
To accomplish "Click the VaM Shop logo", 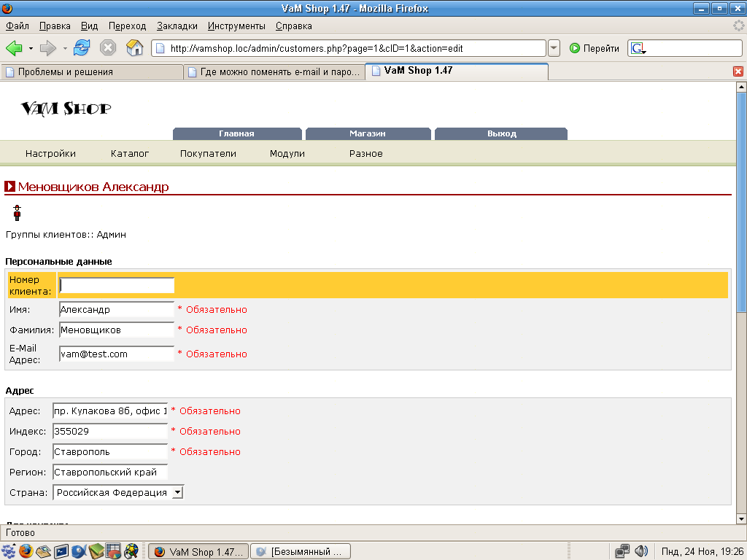I will click(x=66, y=109).
